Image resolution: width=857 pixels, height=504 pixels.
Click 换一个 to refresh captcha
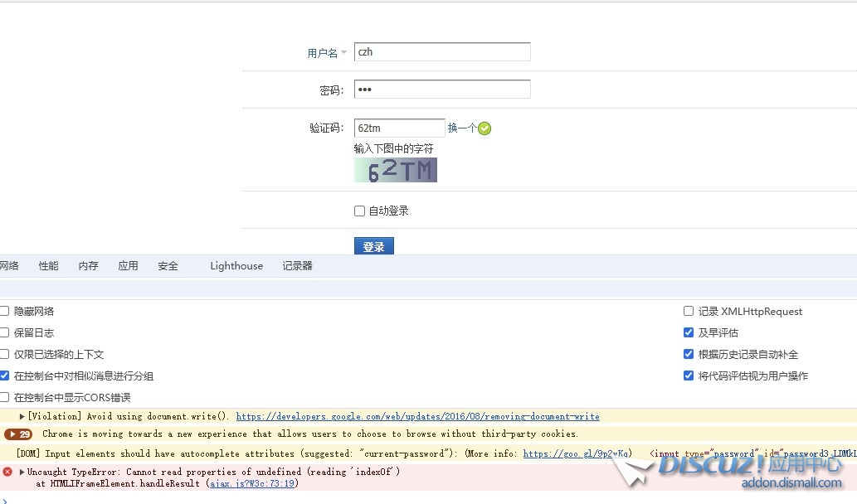pyautogui.click(x=462, y=128)
